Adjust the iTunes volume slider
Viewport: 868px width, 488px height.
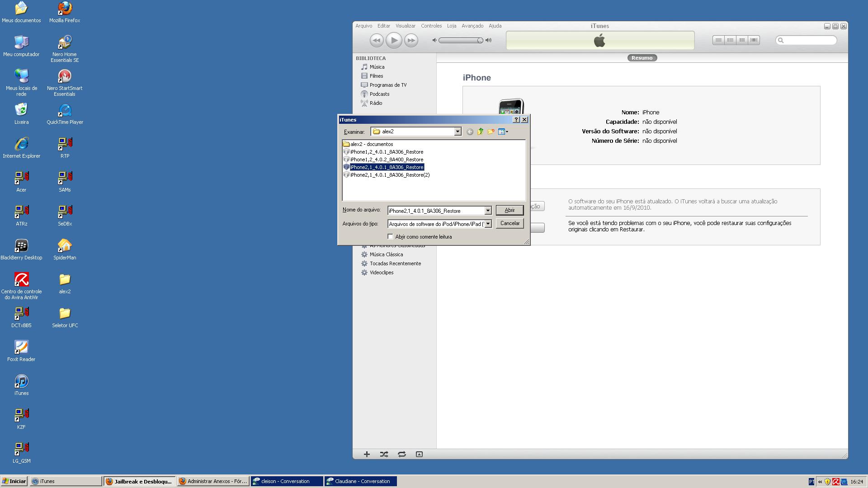tap(461, 41)
